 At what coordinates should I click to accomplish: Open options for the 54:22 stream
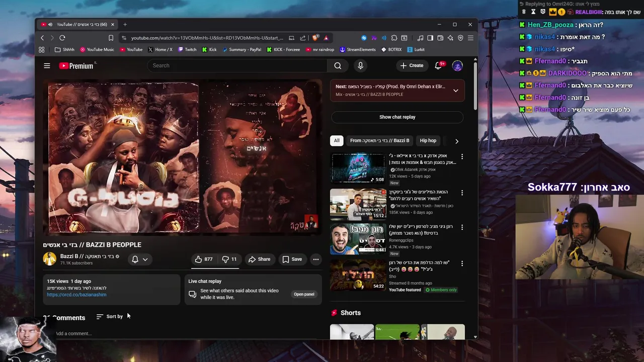[462, 263]
